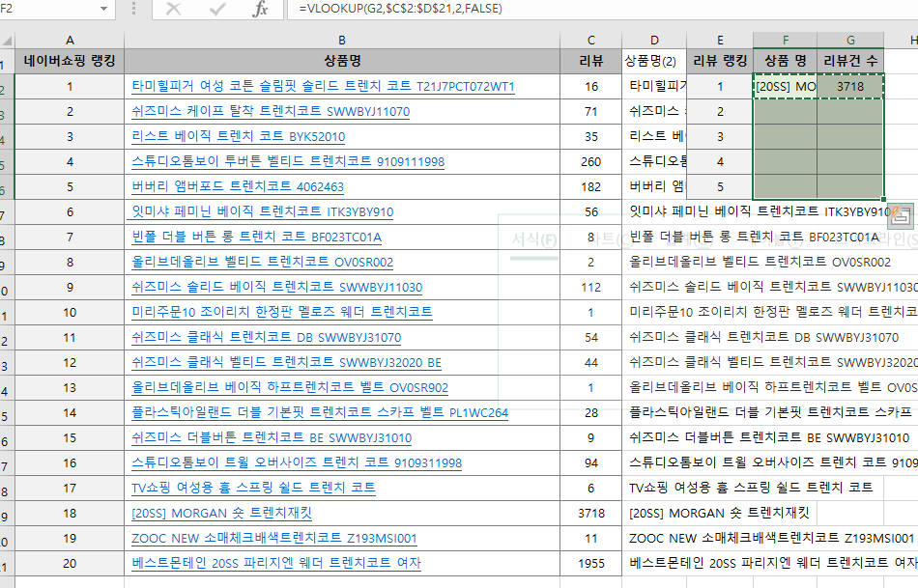Select column D text TV쇼핑 여성용 춤 스프링

pos(751,488)
